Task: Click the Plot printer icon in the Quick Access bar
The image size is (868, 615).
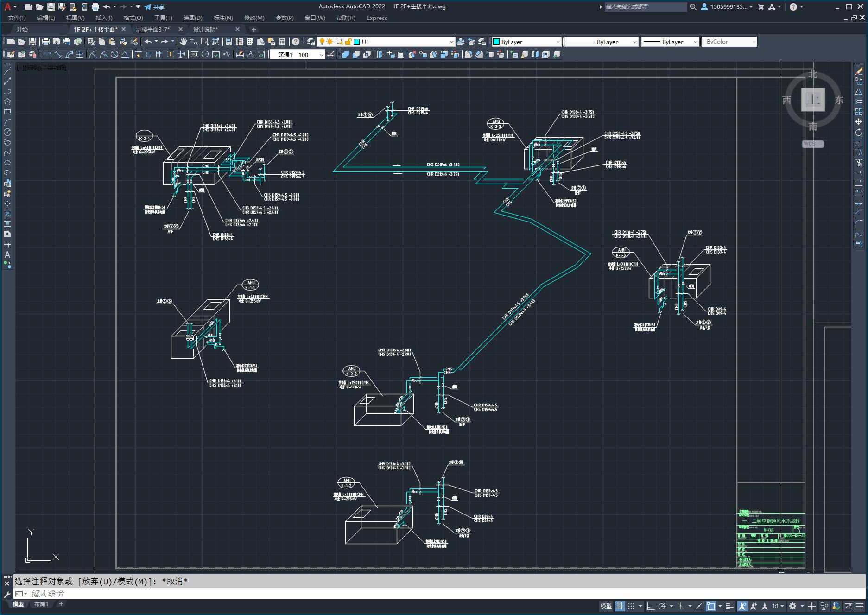Action: click(95, 7)
